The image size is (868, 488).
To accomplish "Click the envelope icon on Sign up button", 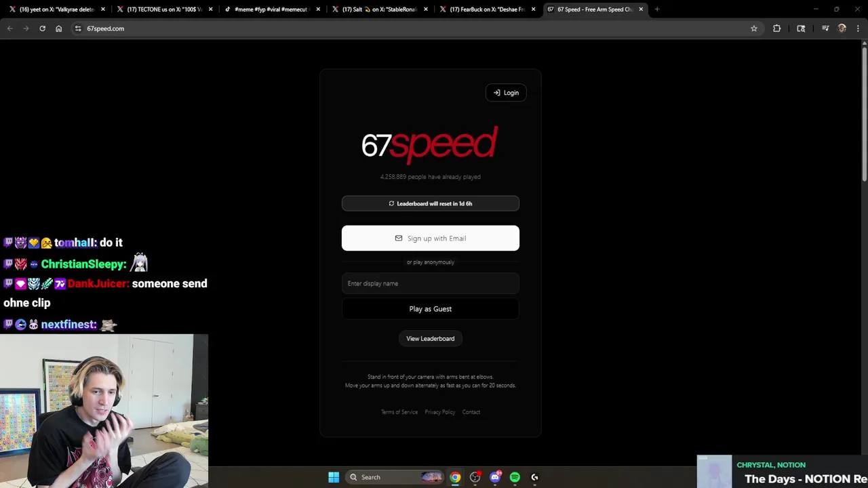I will tap(399, 238).
